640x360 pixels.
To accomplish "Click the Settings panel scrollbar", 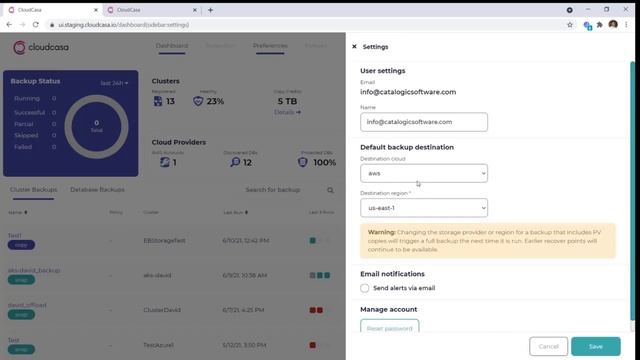I will [632, 191].
